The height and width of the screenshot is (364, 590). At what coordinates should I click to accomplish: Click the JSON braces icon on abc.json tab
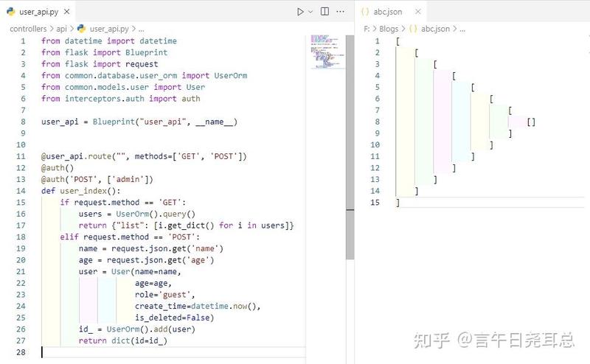coord(365,12)
